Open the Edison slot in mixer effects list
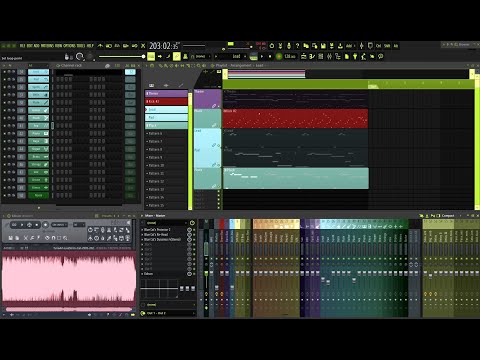480x360 pixels. point(163,274)
